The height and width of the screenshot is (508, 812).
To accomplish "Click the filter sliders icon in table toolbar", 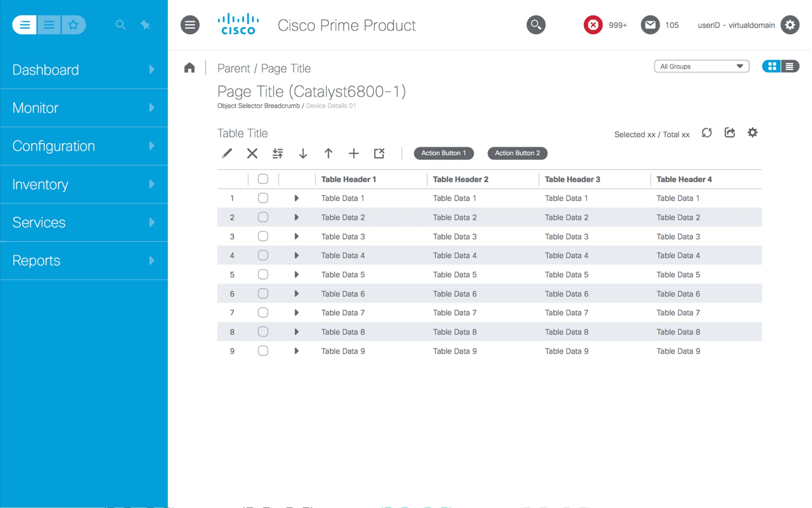I will click(x=278, y=153).
